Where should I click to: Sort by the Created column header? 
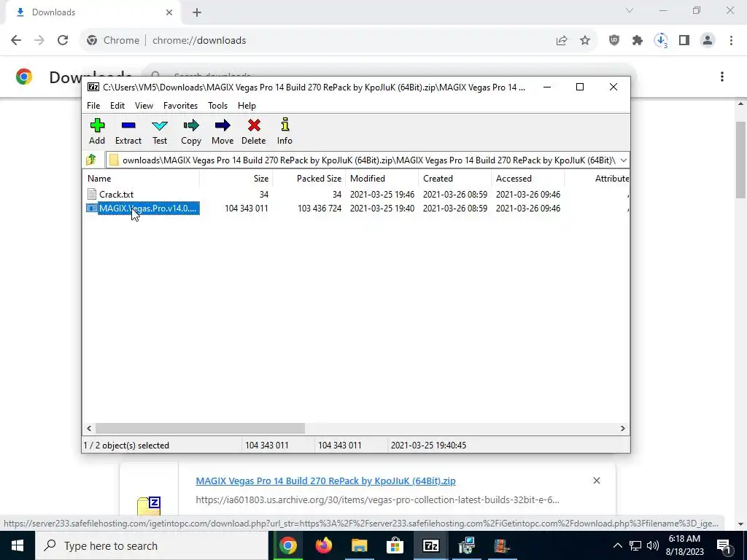coord(455,179)
